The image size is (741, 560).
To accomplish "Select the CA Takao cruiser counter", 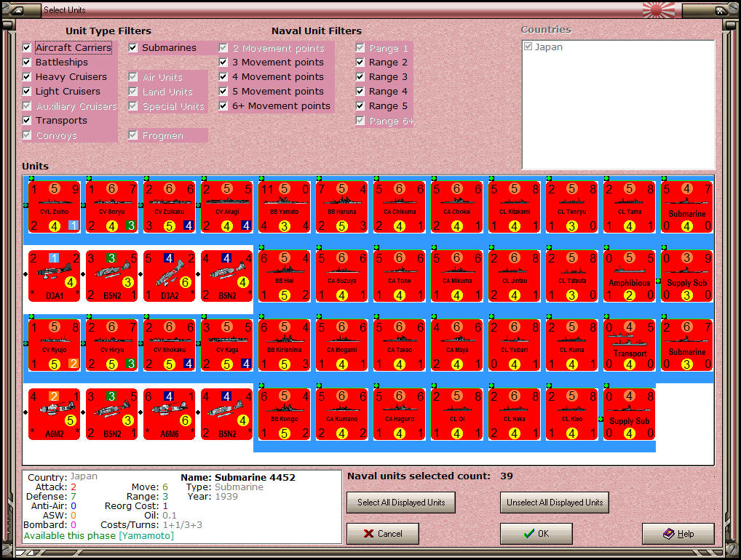I will click(400, 345).
